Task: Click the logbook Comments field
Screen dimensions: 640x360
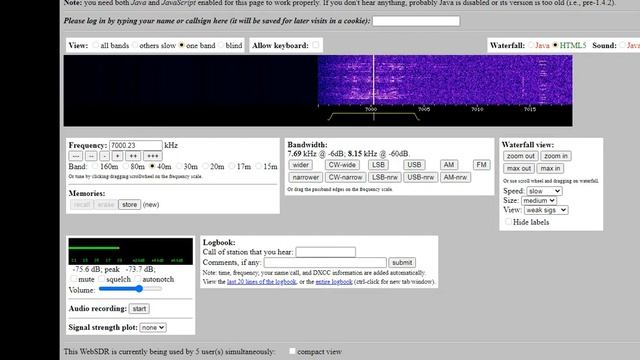Action: (325, 262)
